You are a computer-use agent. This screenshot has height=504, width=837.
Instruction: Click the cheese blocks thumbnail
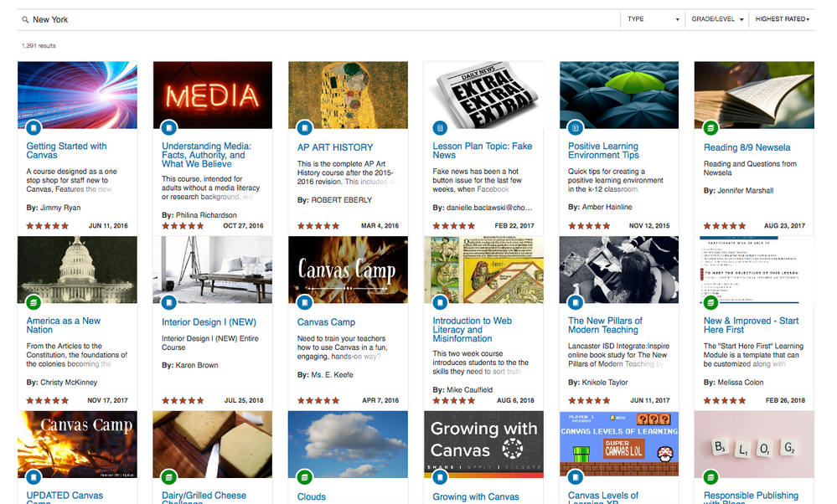point(213,444)
